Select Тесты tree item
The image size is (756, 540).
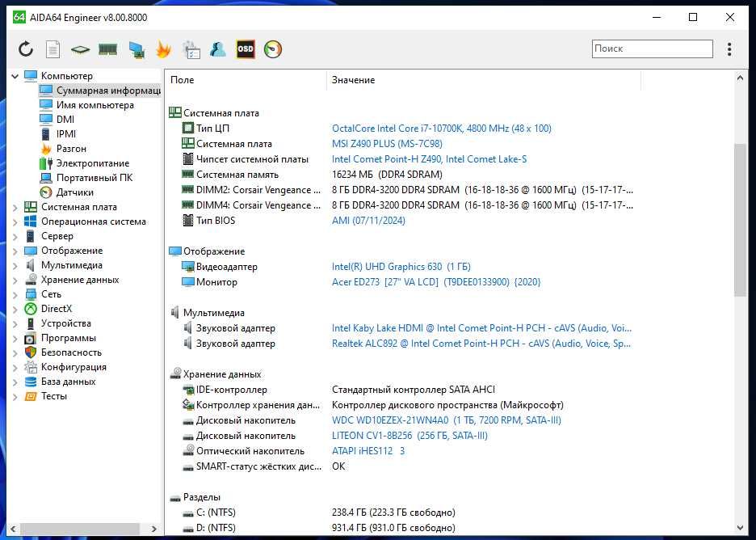click(x=54, y=396)
